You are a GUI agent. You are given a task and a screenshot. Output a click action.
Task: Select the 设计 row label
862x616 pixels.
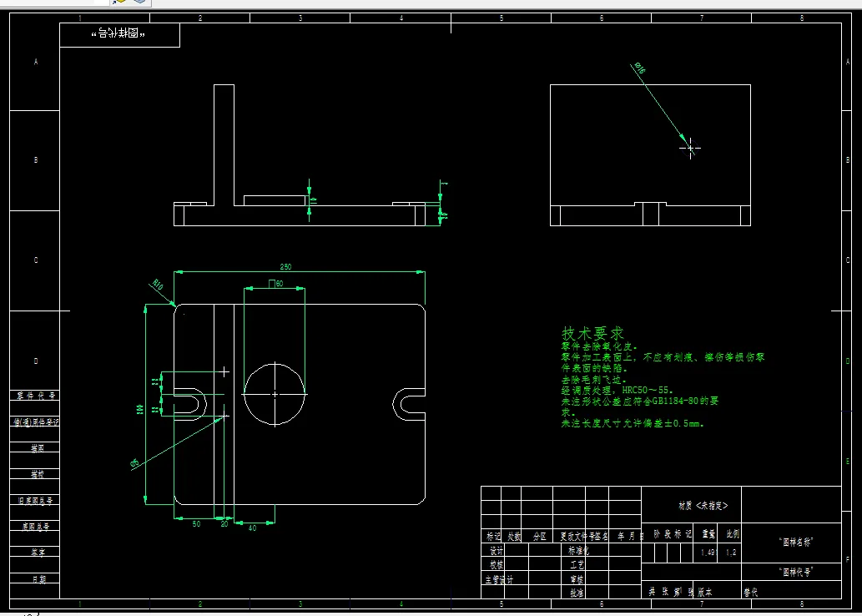click(496, 551)
